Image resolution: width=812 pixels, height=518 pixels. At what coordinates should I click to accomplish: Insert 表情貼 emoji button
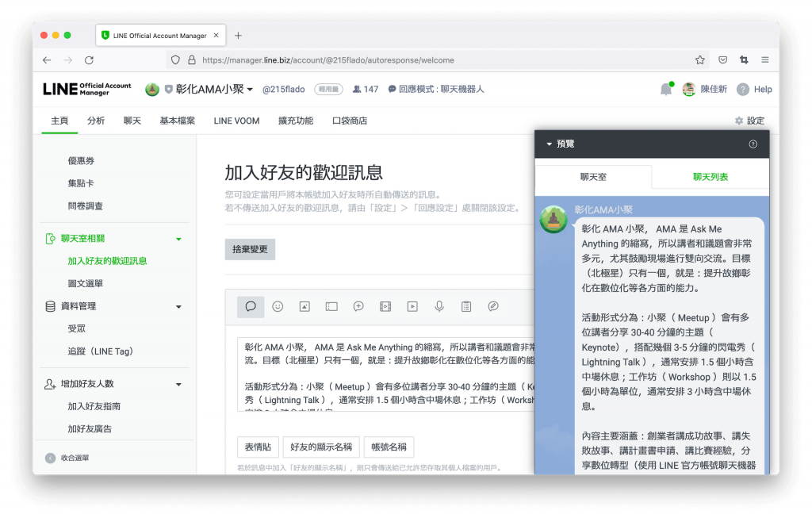(258, 447)
